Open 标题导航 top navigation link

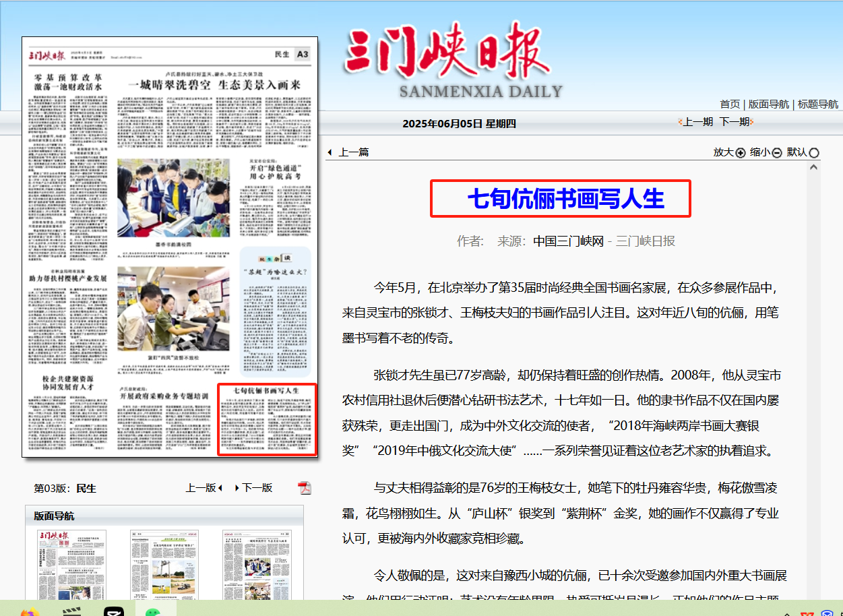pyautogui.click(x=818, y=104)
